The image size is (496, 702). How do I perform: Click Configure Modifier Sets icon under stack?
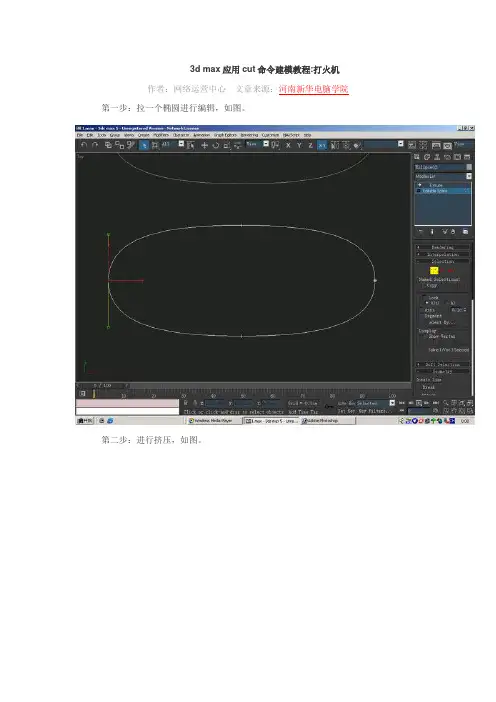pyautogui.click(x=466, y=231)
